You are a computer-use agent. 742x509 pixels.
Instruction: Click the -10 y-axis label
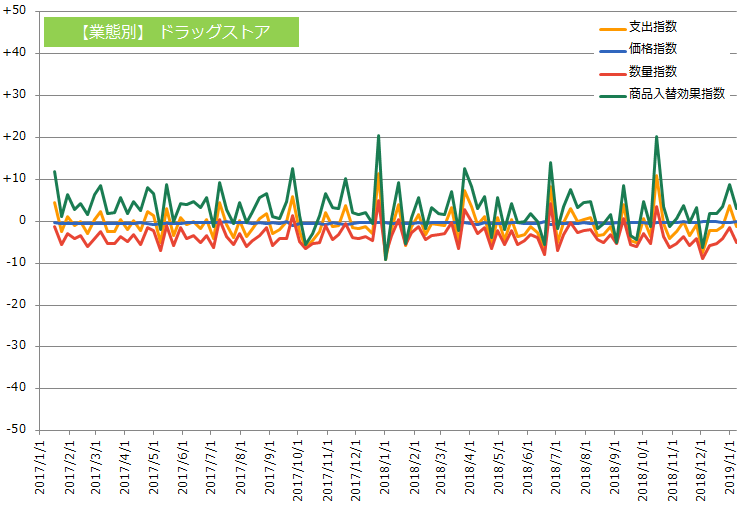click(16, 263)
